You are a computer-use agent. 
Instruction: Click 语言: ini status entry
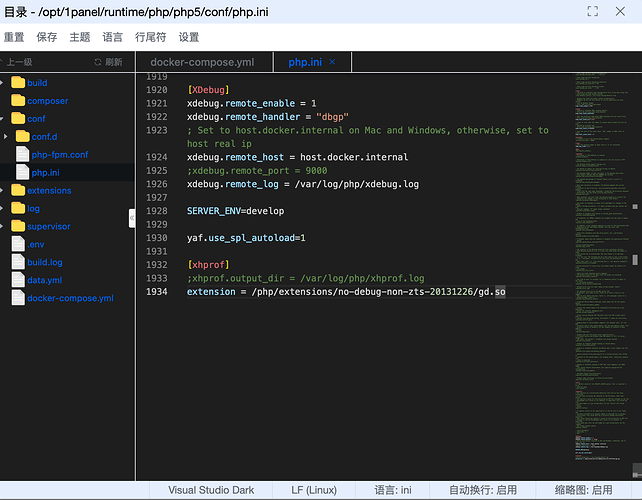pyautogui.click(x=393, y=490)
